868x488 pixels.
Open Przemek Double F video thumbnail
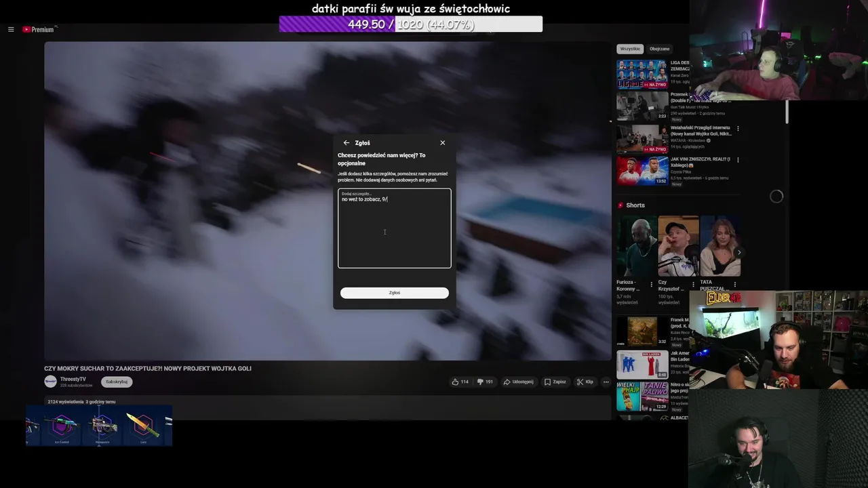click(x=642, y=106)
